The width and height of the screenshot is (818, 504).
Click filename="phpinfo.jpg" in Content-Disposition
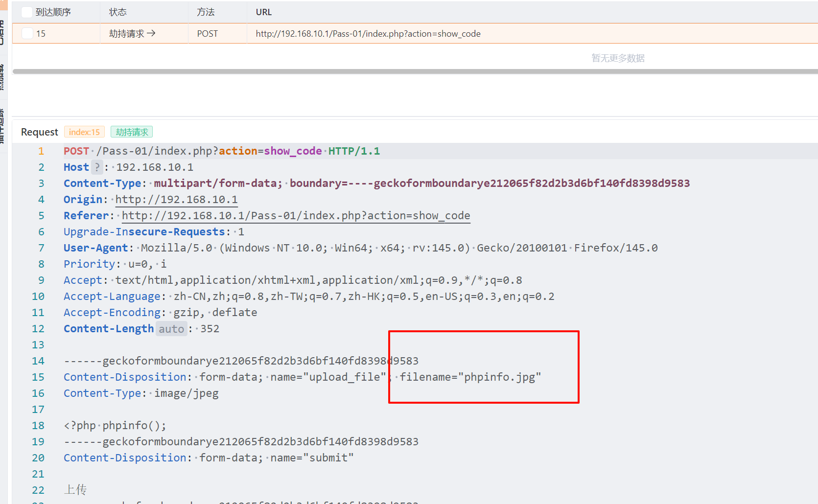tap(470, 377)
